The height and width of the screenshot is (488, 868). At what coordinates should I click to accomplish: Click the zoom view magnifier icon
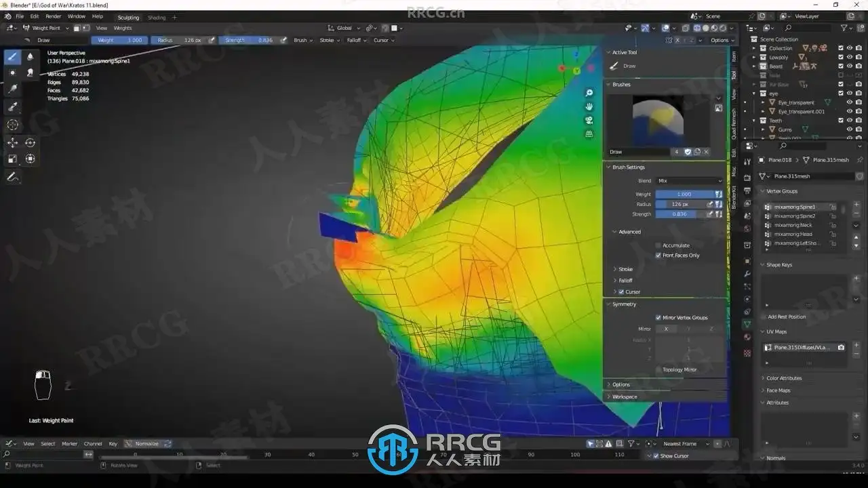[589, 93]
